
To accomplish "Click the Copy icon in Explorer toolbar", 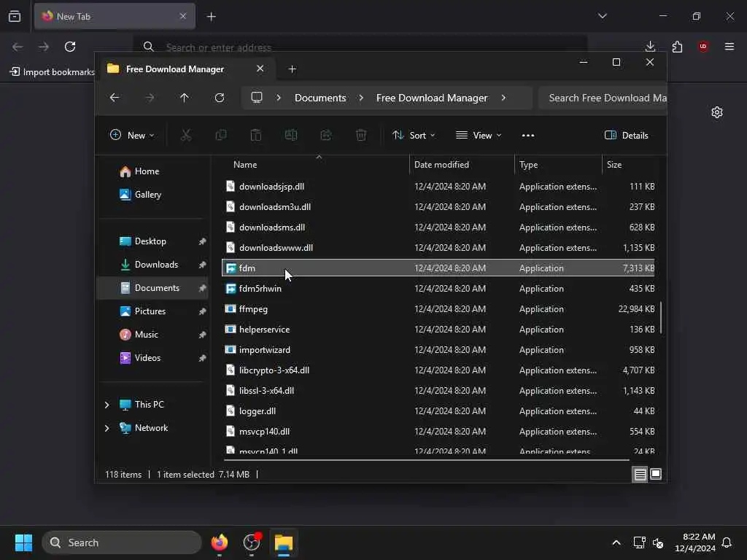I will (x=221, y=135).
